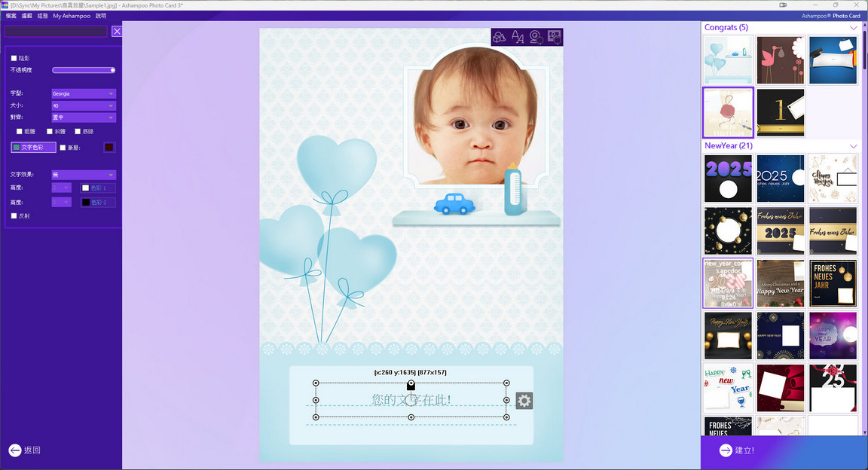This screenshot has height=470, width=868.
Task: Click the webcam capture icon
Action: click(536, 37)
